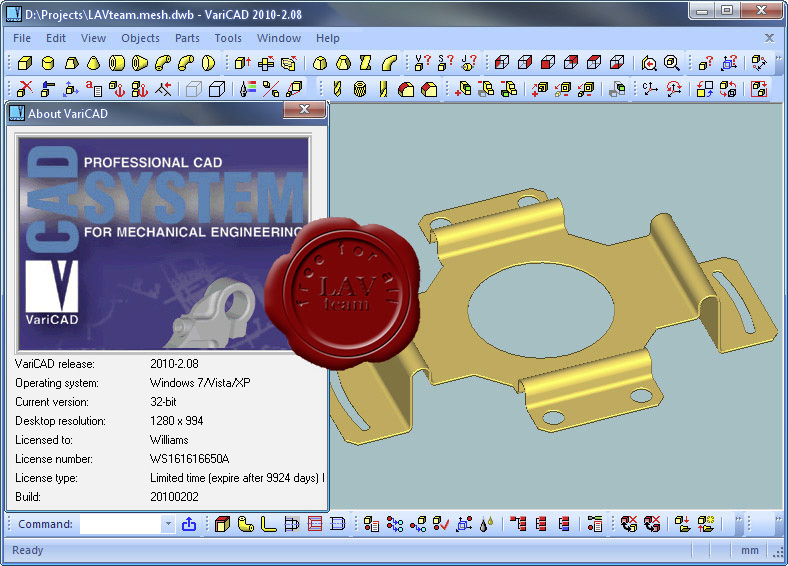The height and width of the screenshot is (566, 788).
Task: Open the Help menu
Action: point(328,38)
